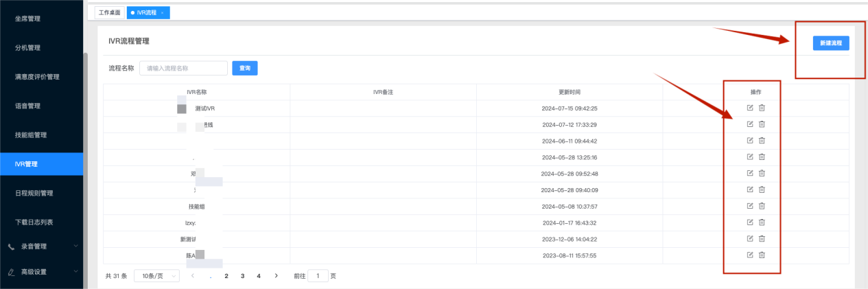Edit the IVR updated 2024-05-28 13:25:16
Image resolution: width=868 pixels, height=289 pixels.
[750, 157]
